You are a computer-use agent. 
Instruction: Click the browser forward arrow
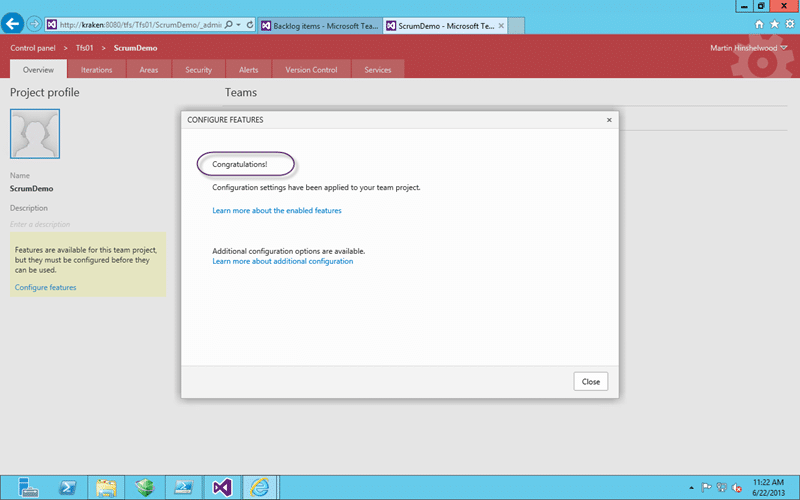(x=34, y=23)
